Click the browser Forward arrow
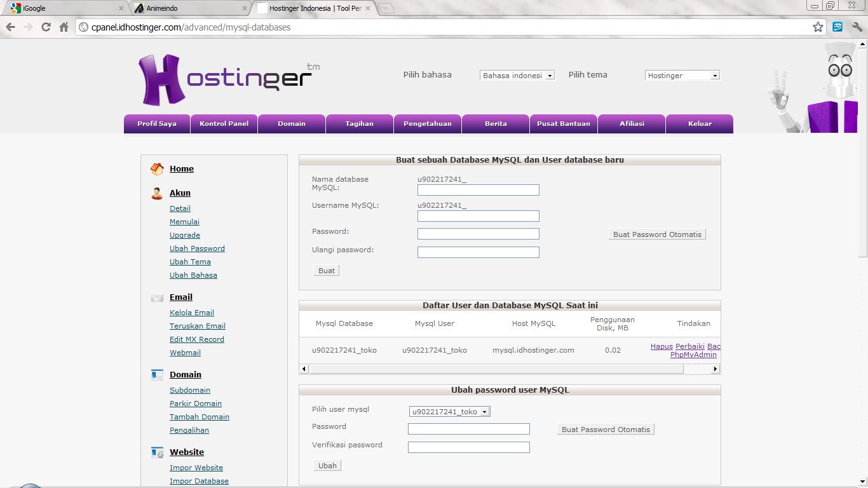Viewport: 868px width, 488px height. pos(28,27)
